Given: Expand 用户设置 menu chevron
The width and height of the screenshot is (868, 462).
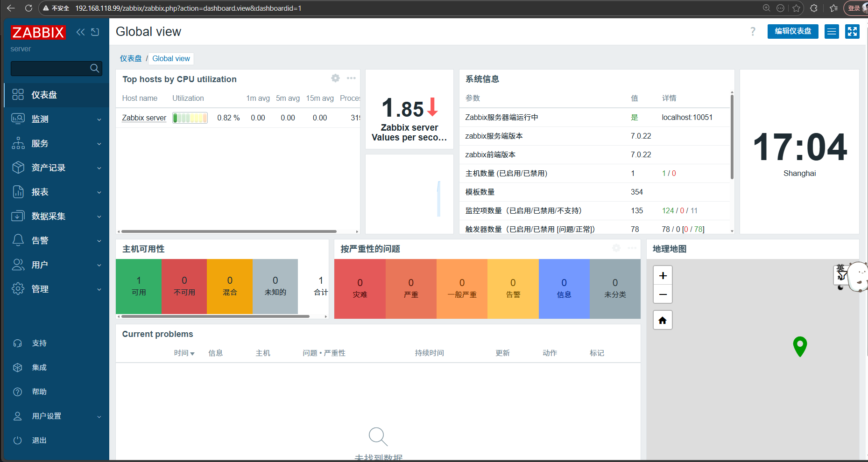Looking at the screenshot, I should [x=99, y=416].
